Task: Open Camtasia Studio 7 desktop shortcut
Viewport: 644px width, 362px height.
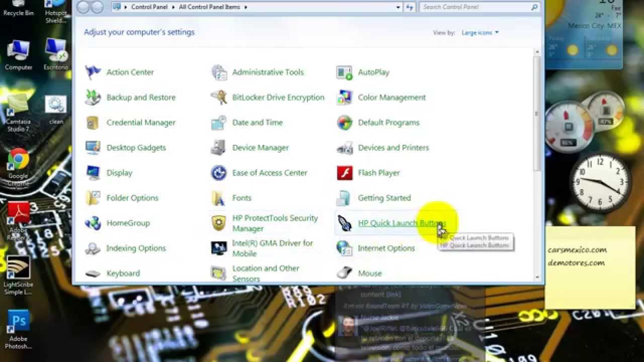Action: (x=18, y=114)
